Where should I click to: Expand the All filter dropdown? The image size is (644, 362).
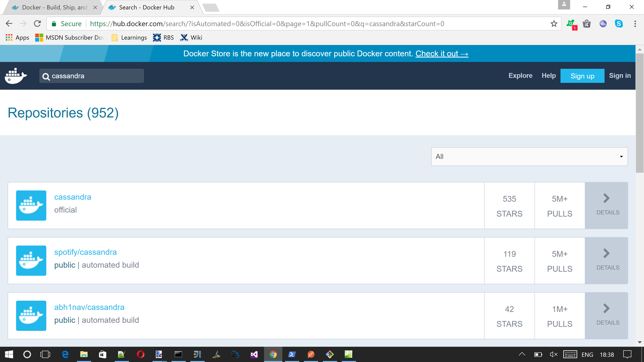[529, 156]
